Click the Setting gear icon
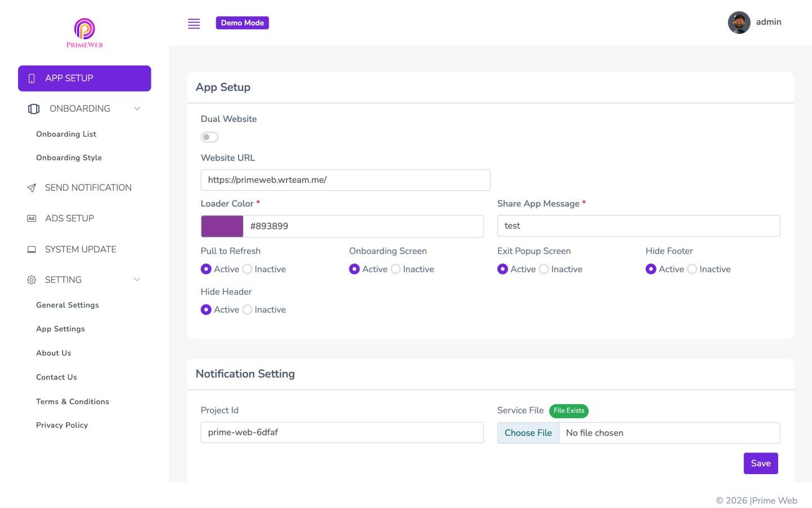 pyautogui.click(x=32, y=280)
